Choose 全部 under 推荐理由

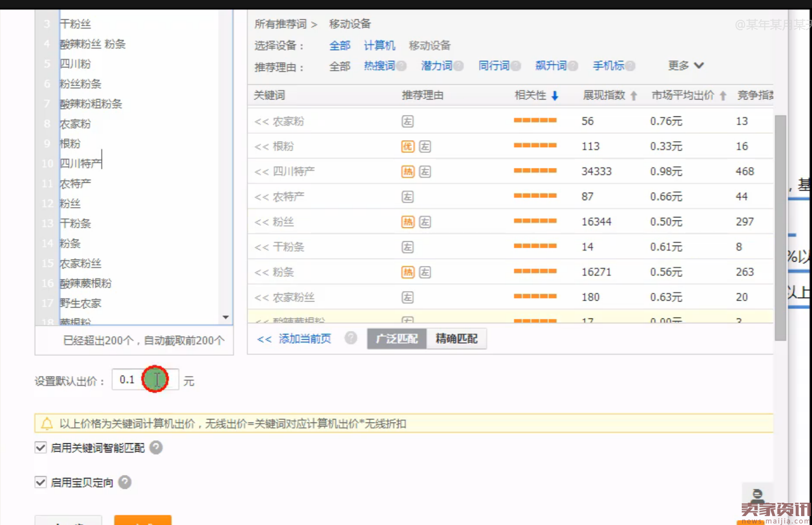click(340, 66)
